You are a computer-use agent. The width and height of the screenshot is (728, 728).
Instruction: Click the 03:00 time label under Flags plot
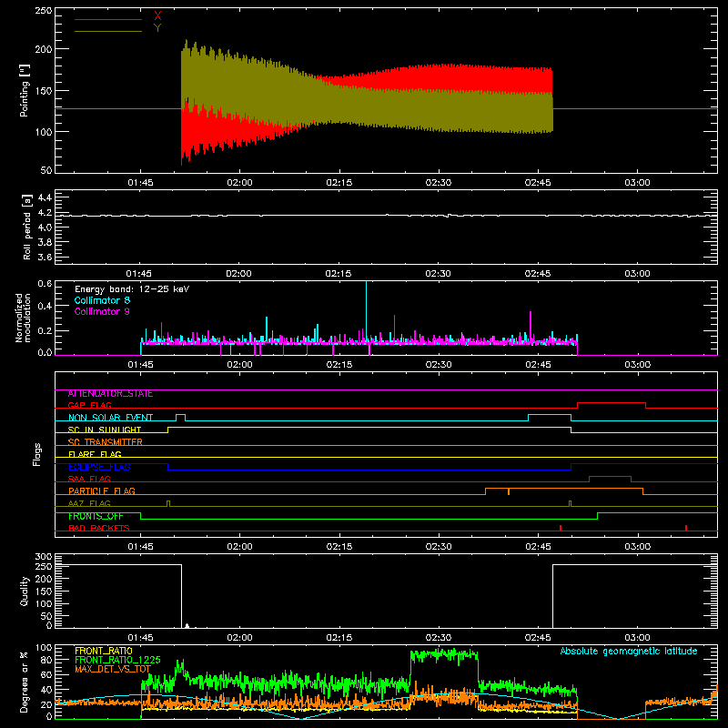(637, 547)
